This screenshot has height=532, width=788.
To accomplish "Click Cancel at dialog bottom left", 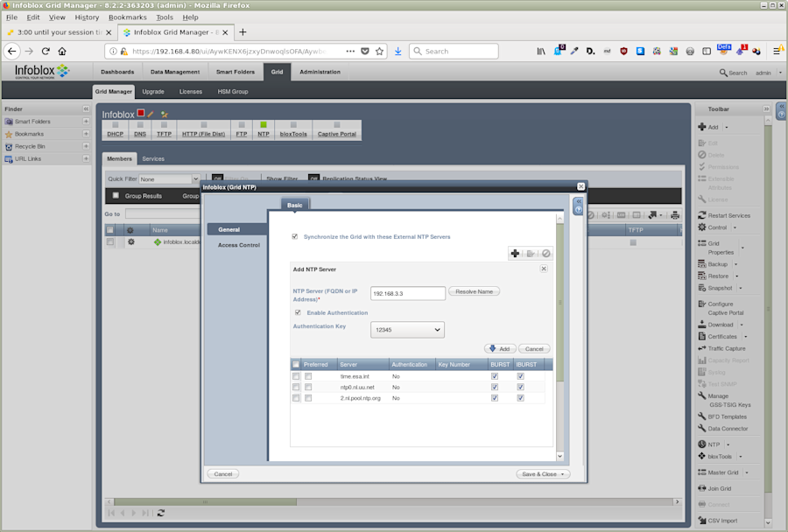I will click(x=223, y=474).
